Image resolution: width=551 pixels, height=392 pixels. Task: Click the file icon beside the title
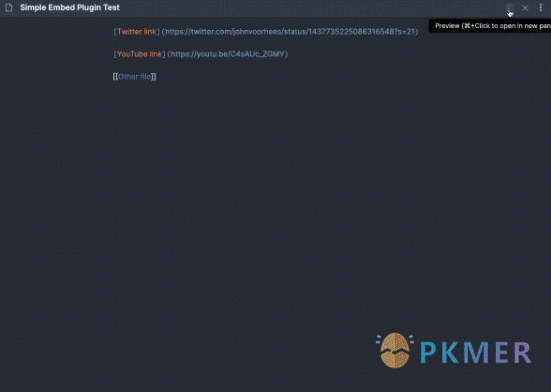9,7
